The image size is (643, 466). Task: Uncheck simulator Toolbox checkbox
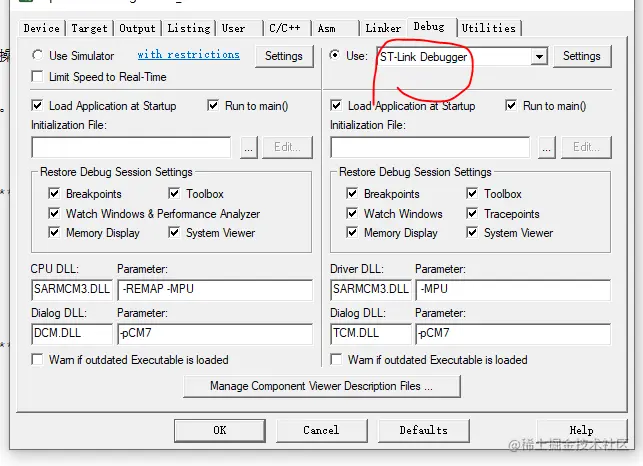(174, 193)
